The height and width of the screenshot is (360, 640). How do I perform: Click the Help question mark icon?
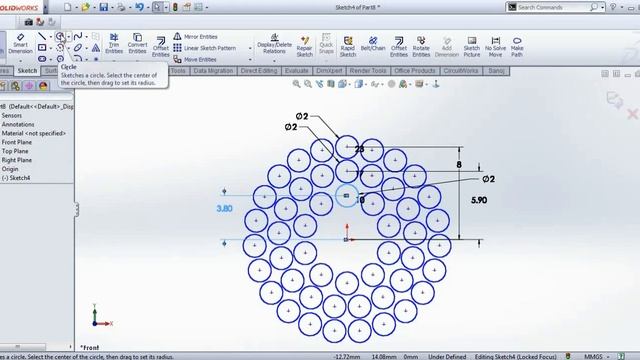613,7
